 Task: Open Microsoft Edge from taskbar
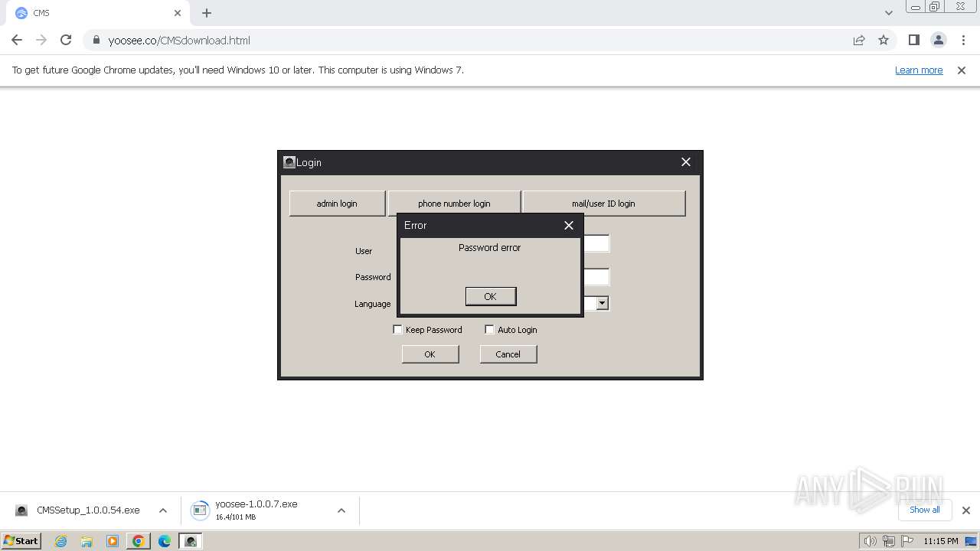[x=165, y=541]
